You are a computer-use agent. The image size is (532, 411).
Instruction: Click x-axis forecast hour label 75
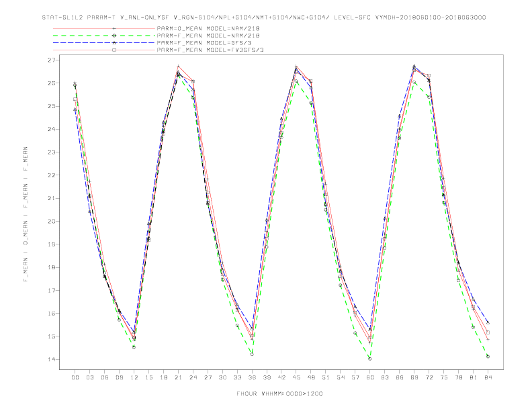(x=444, y=377)
